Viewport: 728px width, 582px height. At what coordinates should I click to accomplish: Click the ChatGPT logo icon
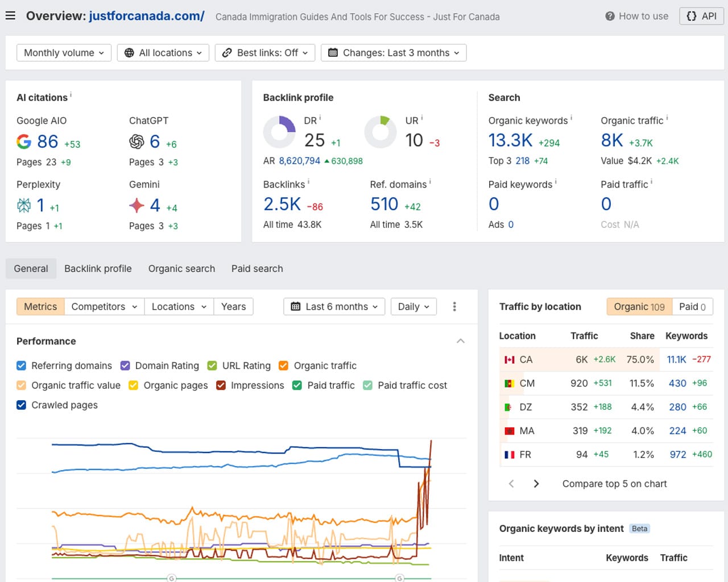point(136,142)
